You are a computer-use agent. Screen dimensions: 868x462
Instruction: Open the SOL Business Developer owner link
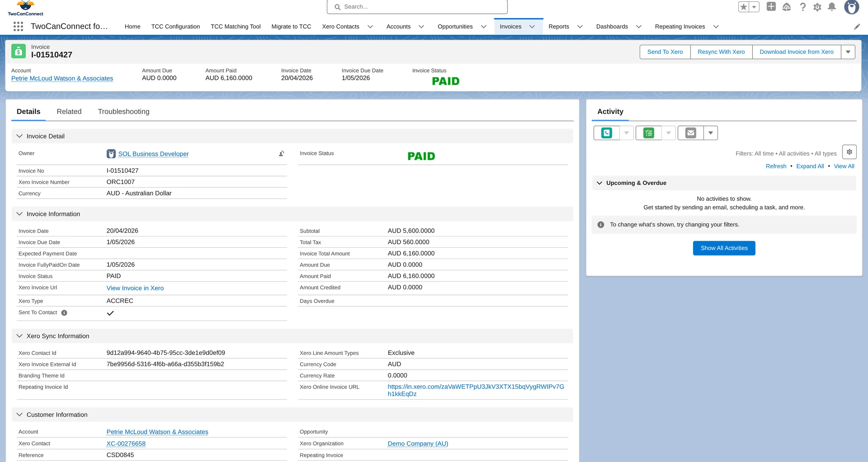[x=153, y=154]
